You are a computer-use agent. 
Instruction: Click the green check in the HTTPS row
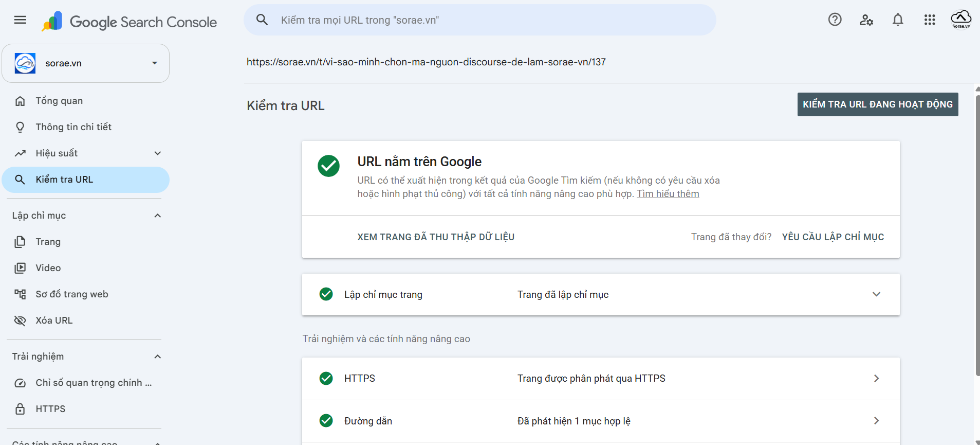coord(326,378)
